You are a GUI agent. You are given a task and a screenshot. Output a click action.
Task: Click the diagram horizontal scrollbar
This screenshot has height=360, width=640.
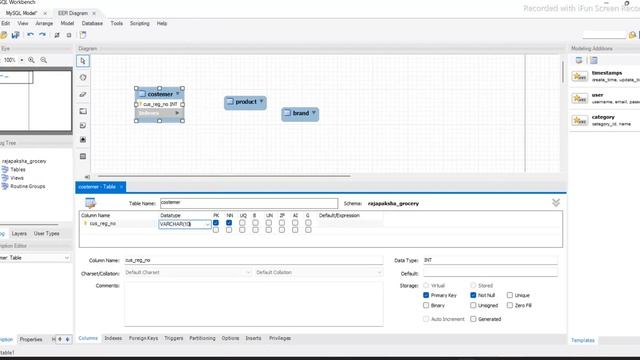tap(224, 176)
